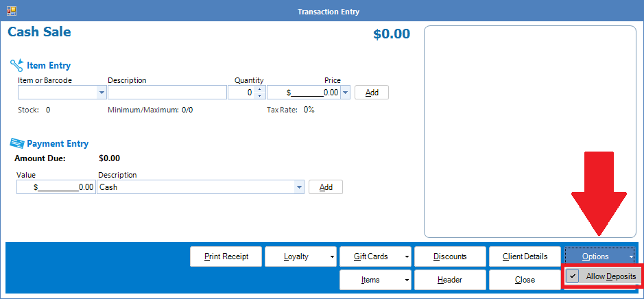Image resolution: width=644 pixels, height=299 pixels.
Task: Click the Close button in bottom bar
Action: tap(525, 280)
